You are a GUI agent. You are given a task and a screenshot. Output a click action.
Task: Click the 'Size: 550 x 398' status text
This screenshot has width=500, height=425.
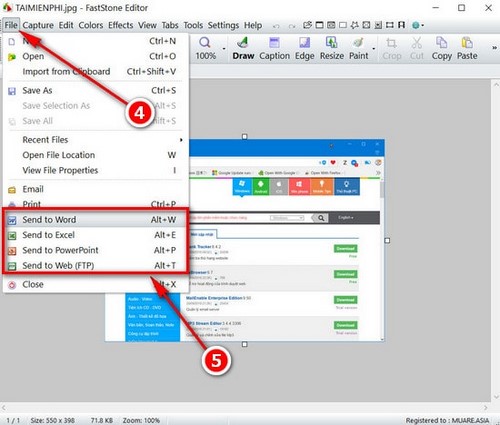(x=53, y=420)
